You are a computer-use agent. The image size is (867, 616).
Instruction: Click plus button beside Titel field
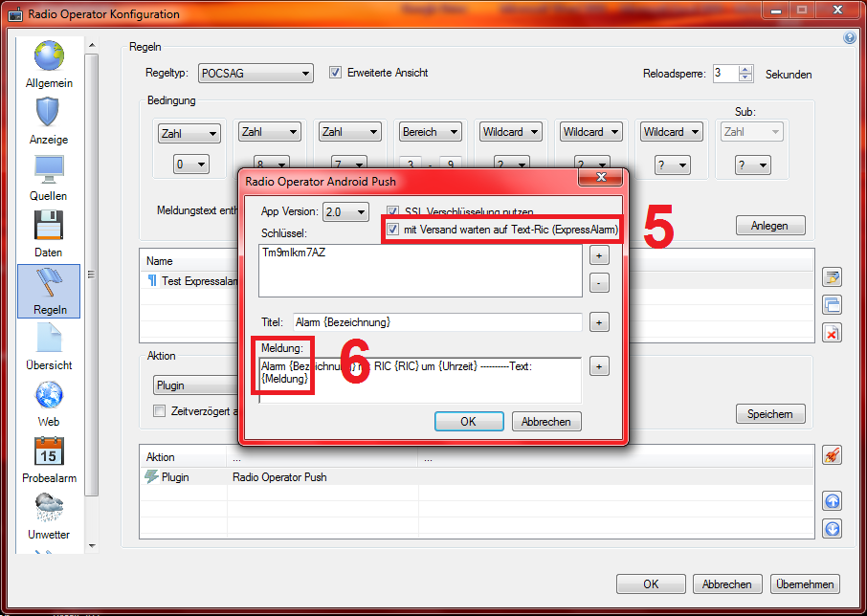click(599, 322)
